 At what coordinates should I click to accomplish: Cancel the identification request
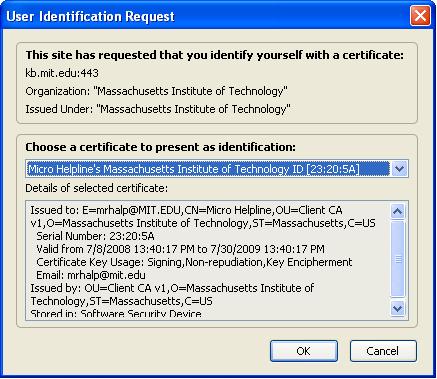pos(383,351)
